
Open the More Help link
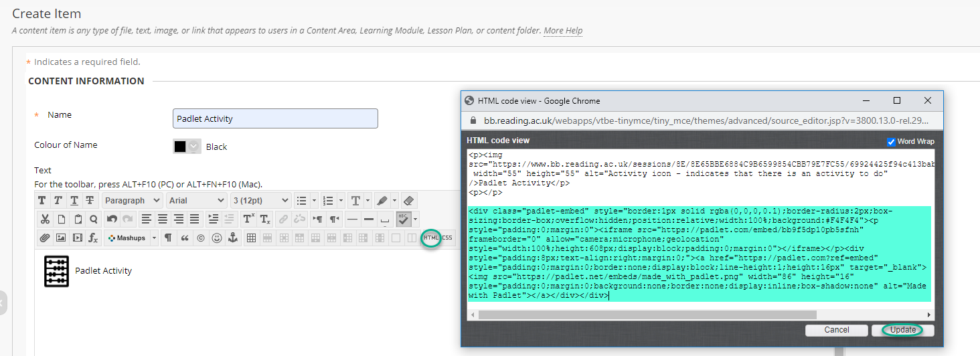point(563,31)
